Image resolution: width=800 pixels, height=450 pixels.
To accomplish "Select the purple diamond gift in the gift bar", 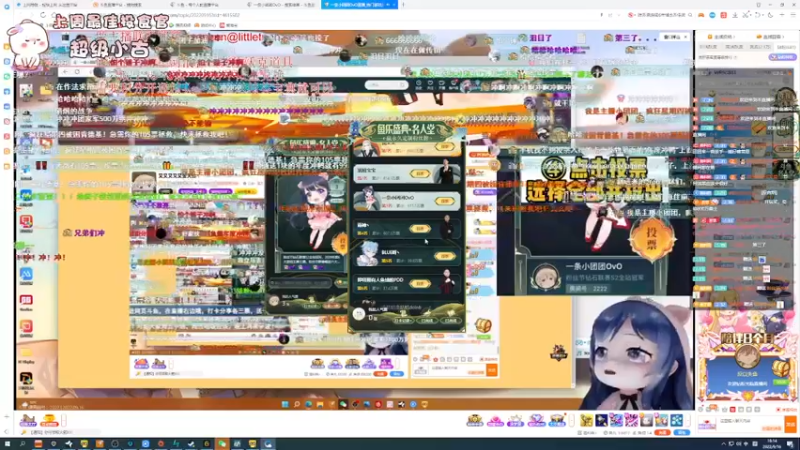I will point(536,420).
